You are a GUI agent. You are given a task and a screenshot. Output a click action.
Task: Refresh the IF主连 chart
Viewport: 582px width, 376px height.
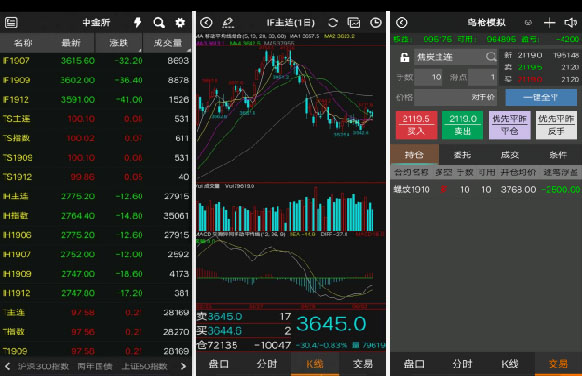333,23
